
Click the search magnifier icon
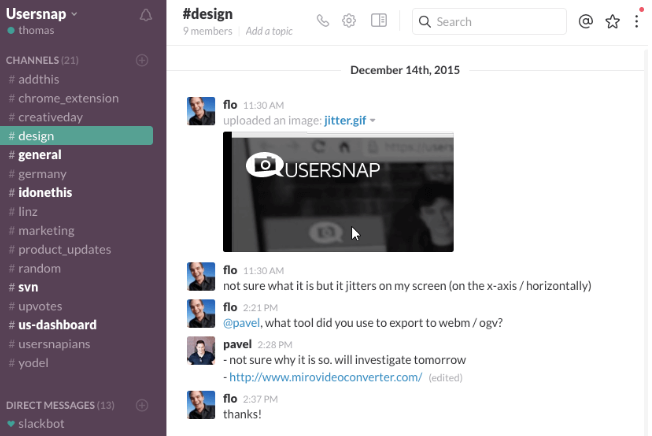[x=425, y=22]
